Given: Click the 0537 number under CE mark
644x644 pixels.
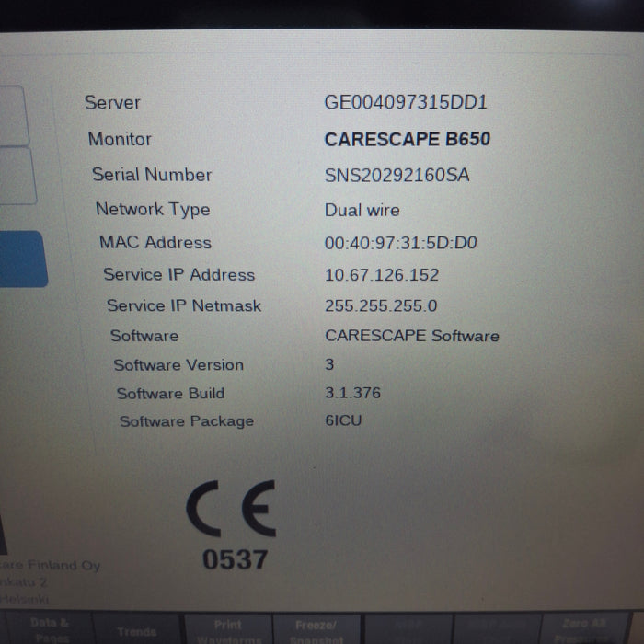Looking at the screenshot, I should click(x=235, y=559).
